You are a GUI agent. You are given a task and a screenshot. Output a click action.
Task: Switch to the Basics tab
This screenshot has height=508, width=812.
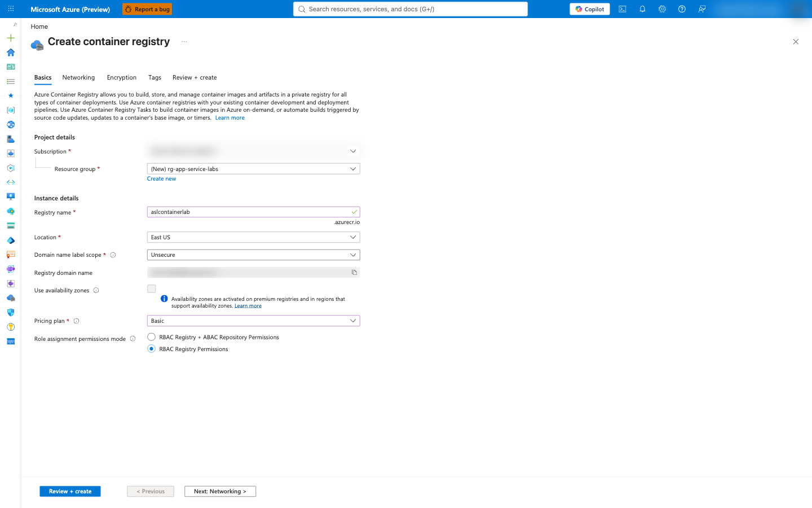pyautogui.click(x=43, y=77)
